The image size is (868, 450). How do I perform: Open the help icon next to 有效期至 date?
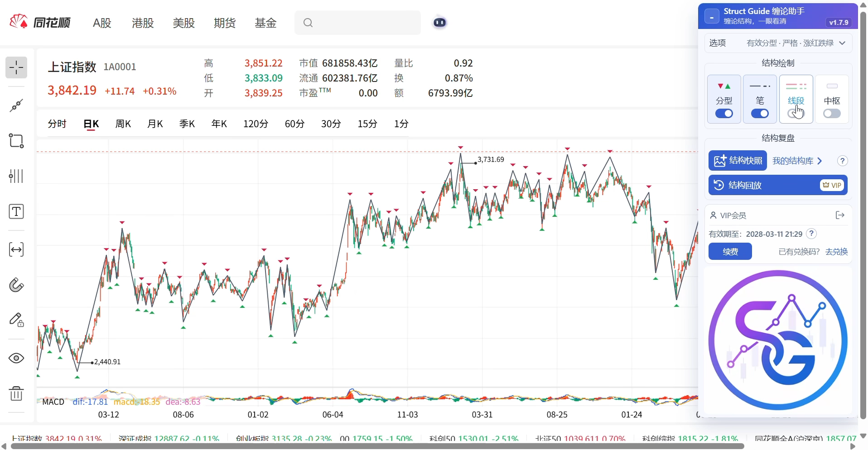(812, 234)
